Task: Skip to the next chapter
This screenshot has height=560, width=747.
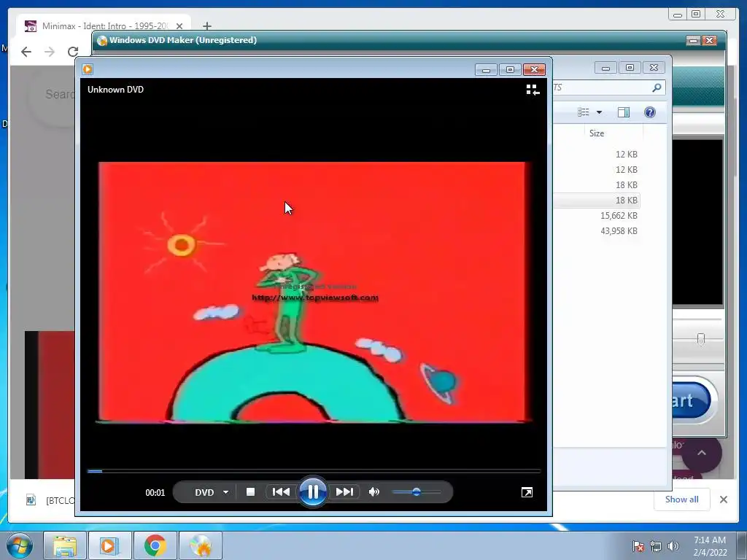Action: pyautogui.click(x=344, y=492)
